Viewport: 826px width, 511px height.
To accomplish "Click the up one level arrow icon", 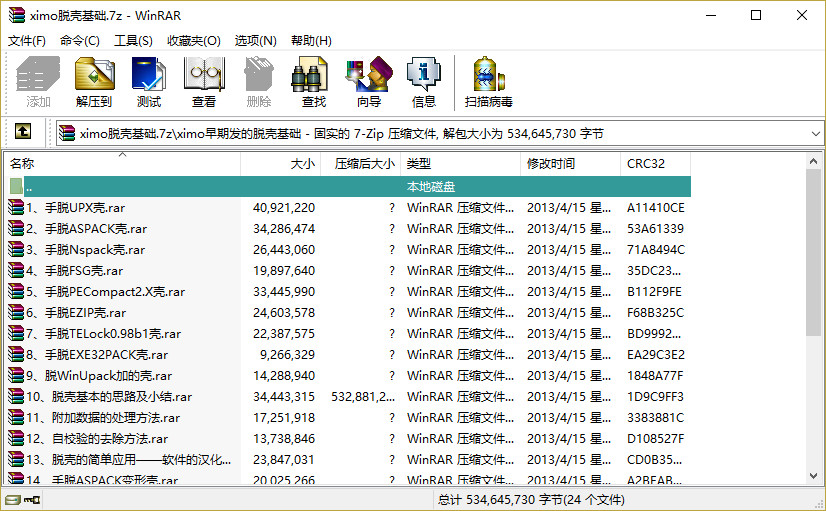I will tap(24, 132).
